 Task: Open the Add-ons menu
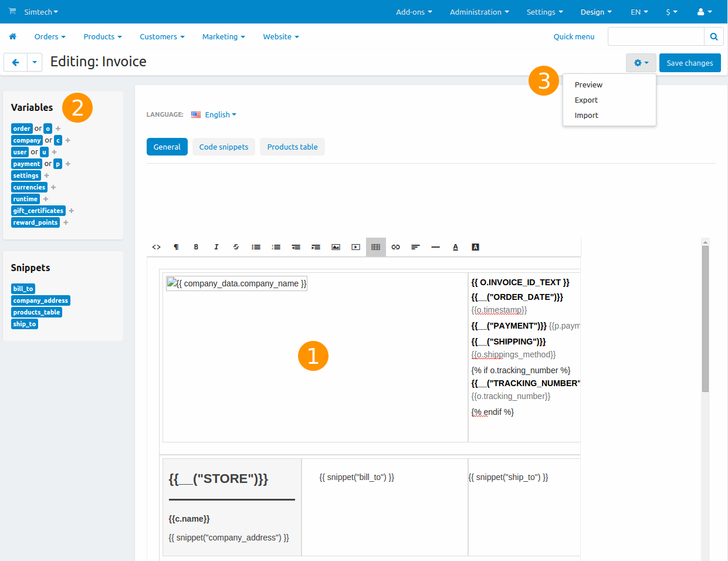414,12
